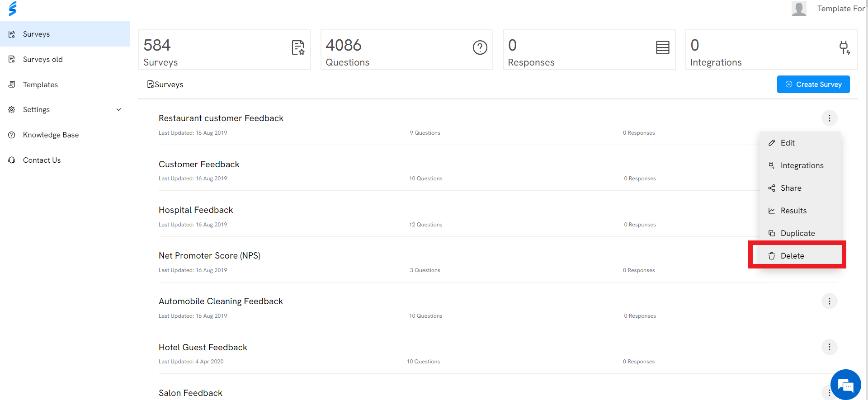Click 10 Questions in Hotel Guest row
868x400 pixels.
[424, 362]
